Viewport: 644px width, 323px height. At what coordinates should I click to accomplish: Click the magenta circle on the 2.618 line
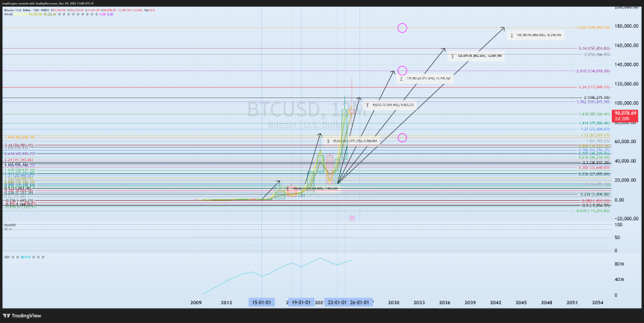(x=402, y=70)
